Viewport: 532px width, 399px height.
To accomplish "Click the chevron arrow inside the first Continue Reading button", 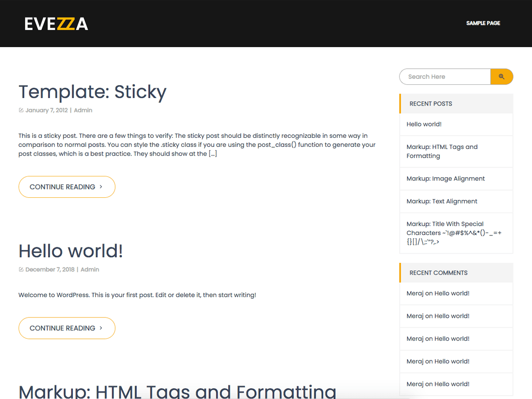I will [101, 187].
